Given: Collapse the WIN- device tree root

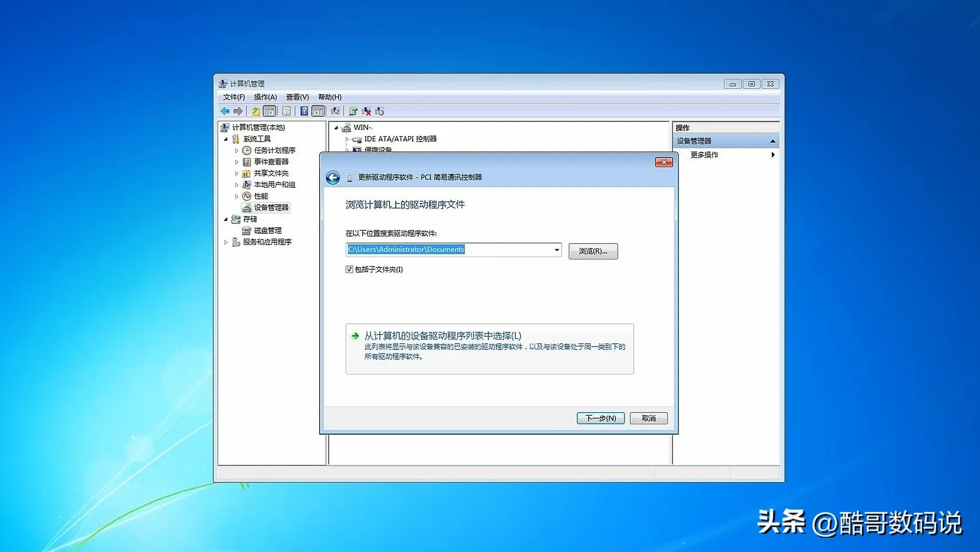Looking at the screenshot, I should tap(336, 128).
